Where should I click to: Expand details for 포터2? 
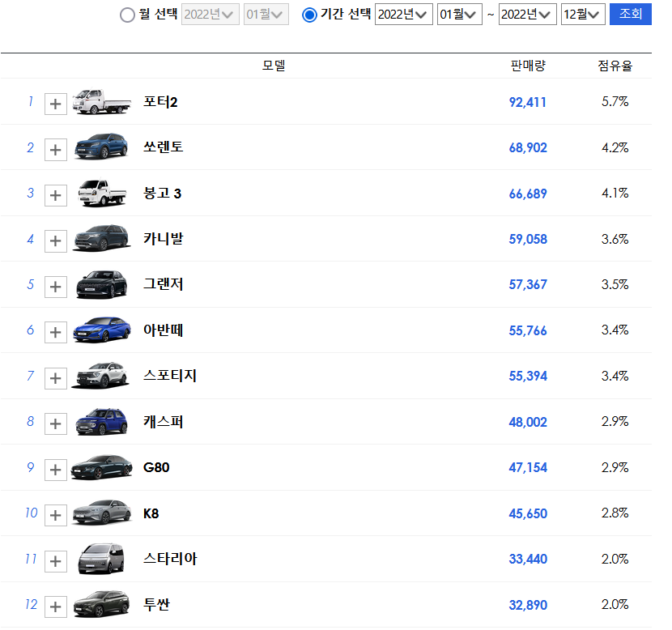[x=55, y=104]
